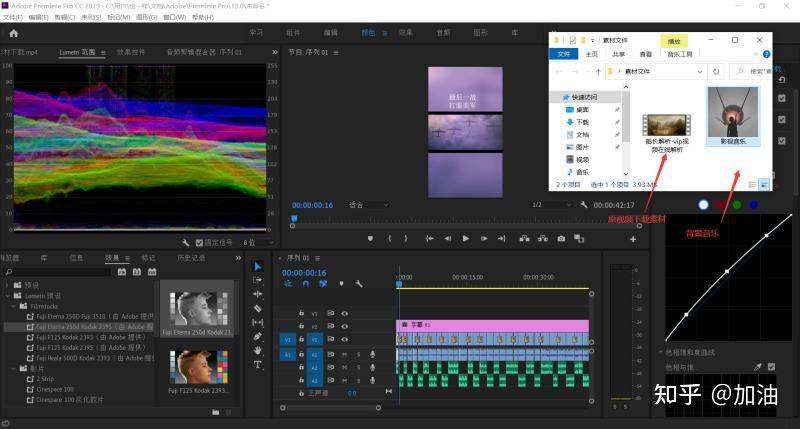The image size is (800, 429).
Task: Open timeline display settings wrench
Action: [x=359, y=284]
